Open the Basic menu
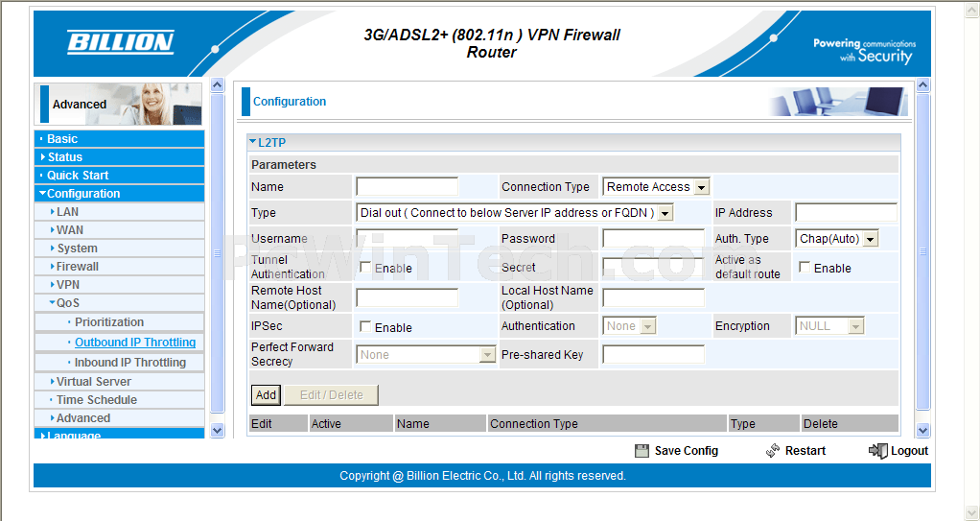Image resolution: width=980 pixels, height=521 pixels. coord(119,139)
